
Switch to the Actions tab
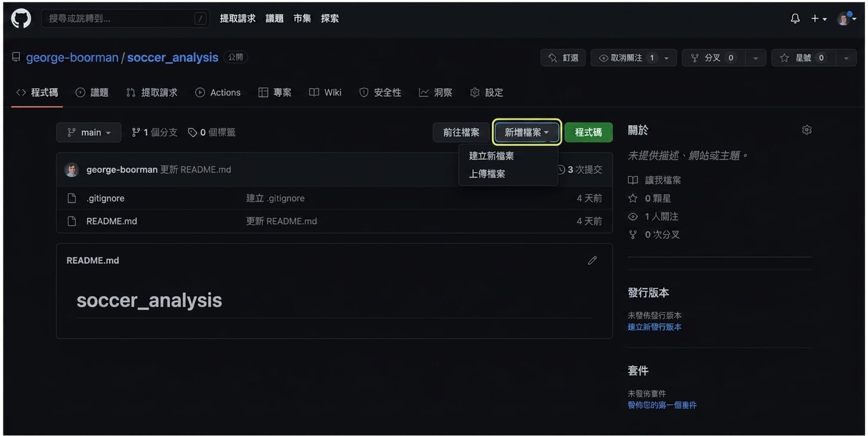218,92
